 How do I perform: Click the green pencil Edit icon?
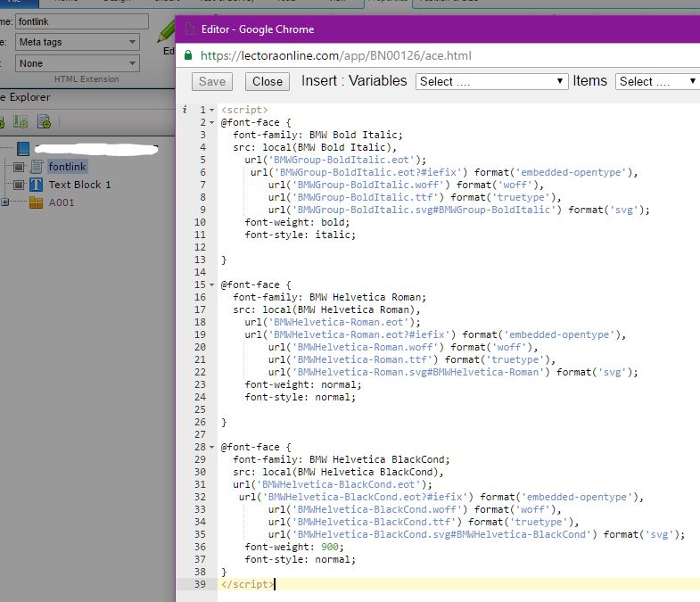pos(166,31)
